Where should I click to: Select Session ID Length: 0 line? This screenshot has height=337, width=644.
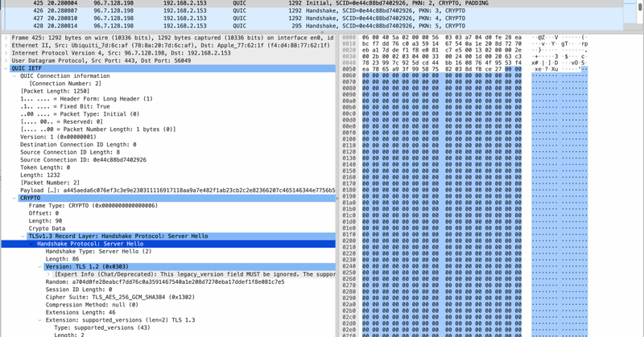click(78, 290)
